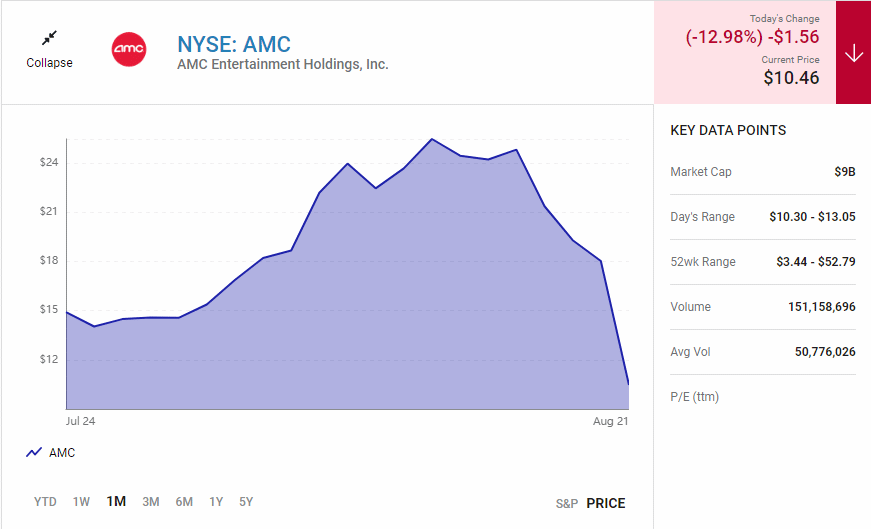Viewport: 871px width, 529px height.
Task: Select the 1M time range
Action: click(116, 502)
